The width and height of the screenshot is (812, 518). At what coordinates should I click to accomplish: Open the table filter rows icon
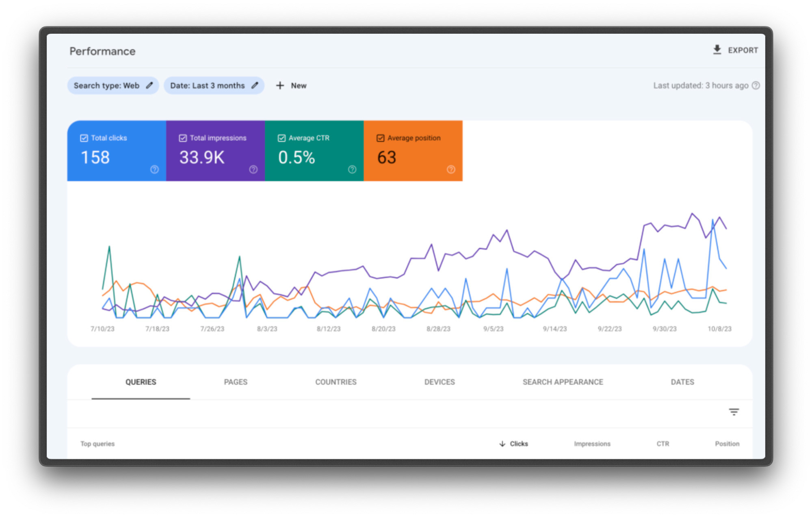[734, 412]
